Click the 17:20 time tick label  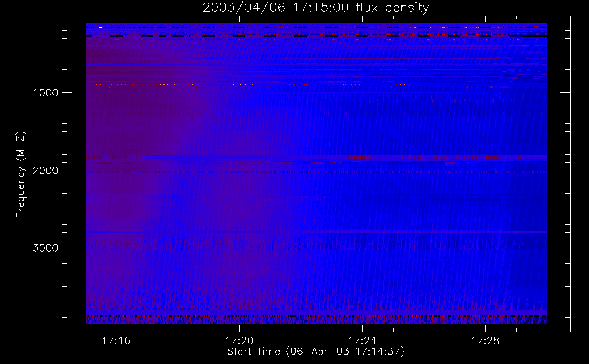[x=239, y=341]
